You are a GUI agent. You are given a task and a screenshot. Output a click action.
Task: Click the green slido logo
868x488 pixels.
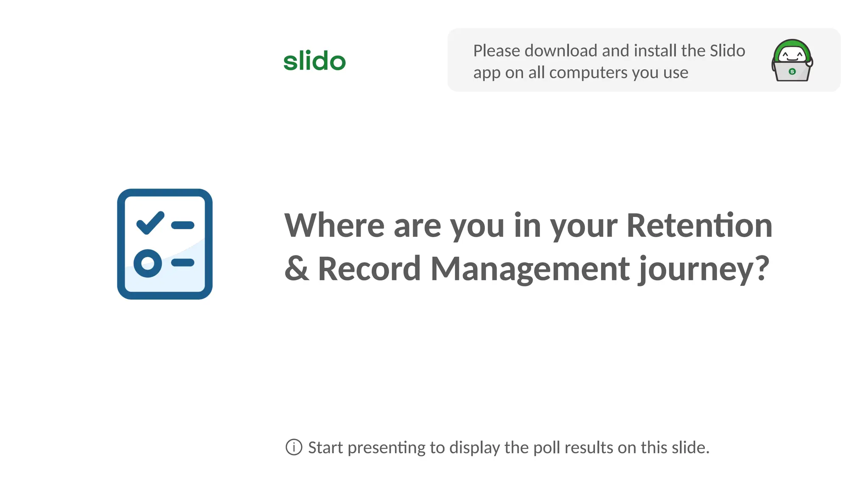point(314,60)
